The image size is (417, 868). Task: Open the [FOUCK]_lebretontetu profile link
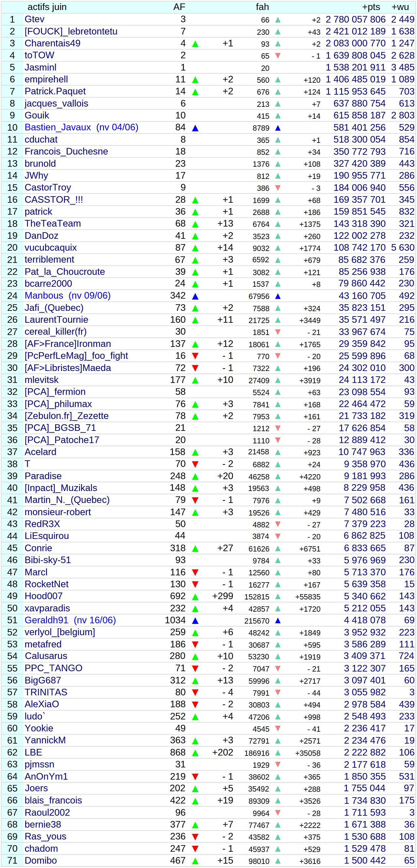click(71, 31)
